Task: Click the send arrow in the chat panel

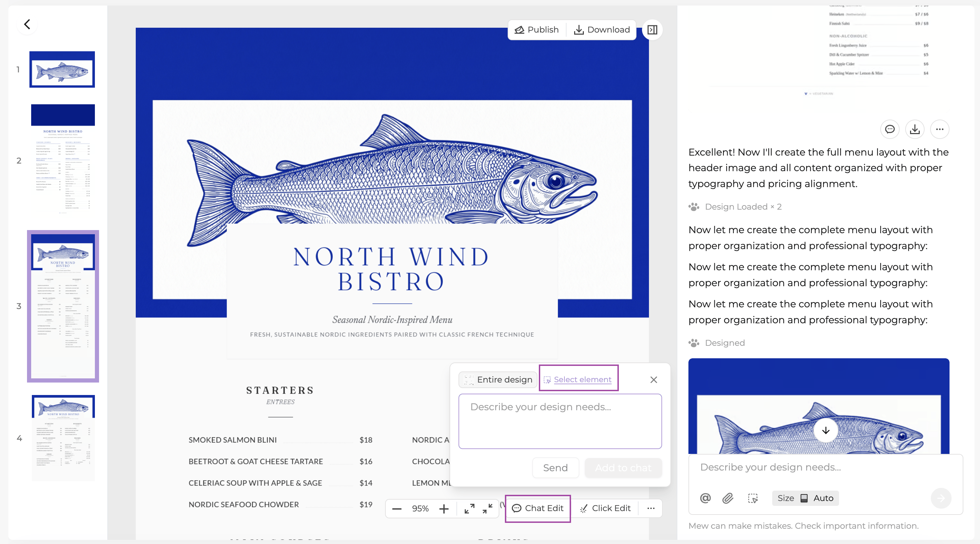Action: (941, 498)
